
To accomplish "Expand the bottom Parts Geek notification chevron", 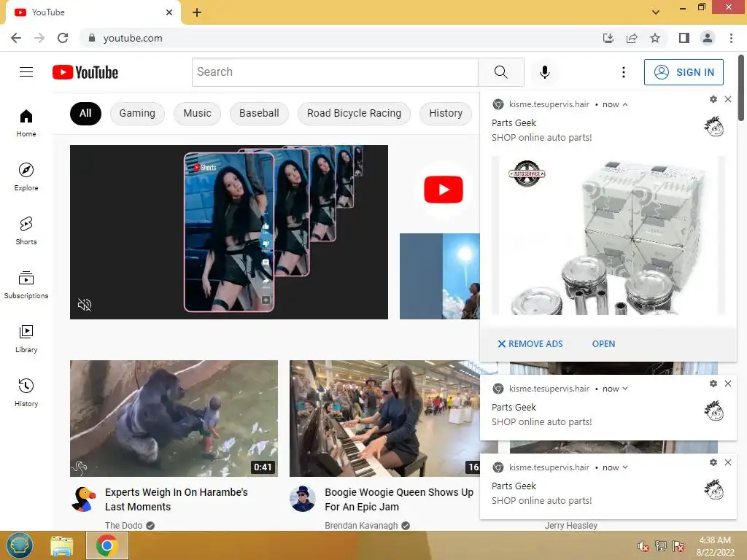I will 625,467.
